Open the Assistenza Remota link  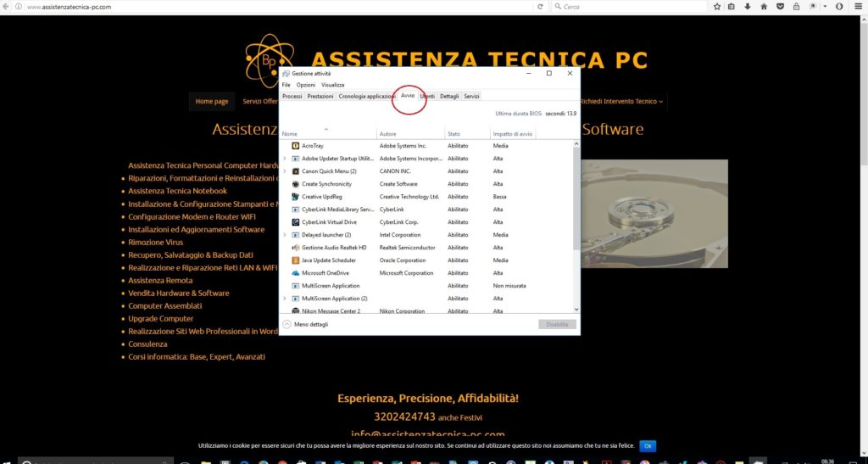click(160, 280)
